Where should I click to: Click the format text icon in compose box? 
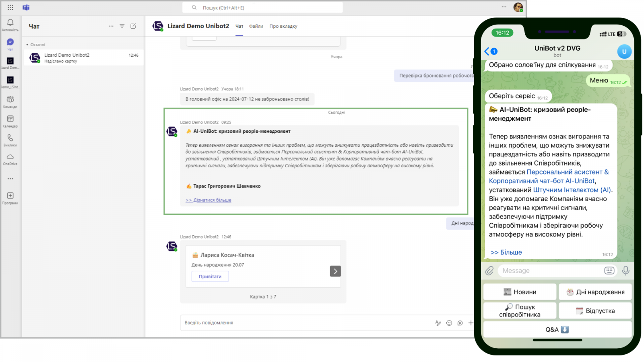pos(438,323)
